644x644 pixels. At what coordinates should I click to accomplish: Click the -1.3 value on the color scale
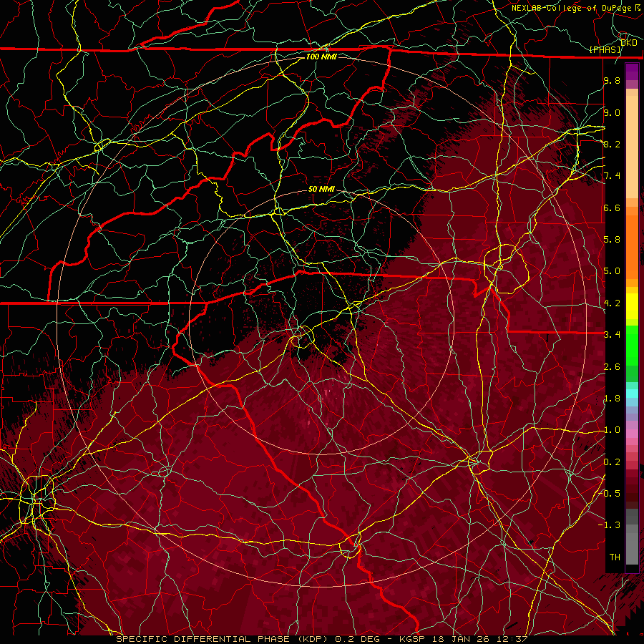tap(610, 525)
